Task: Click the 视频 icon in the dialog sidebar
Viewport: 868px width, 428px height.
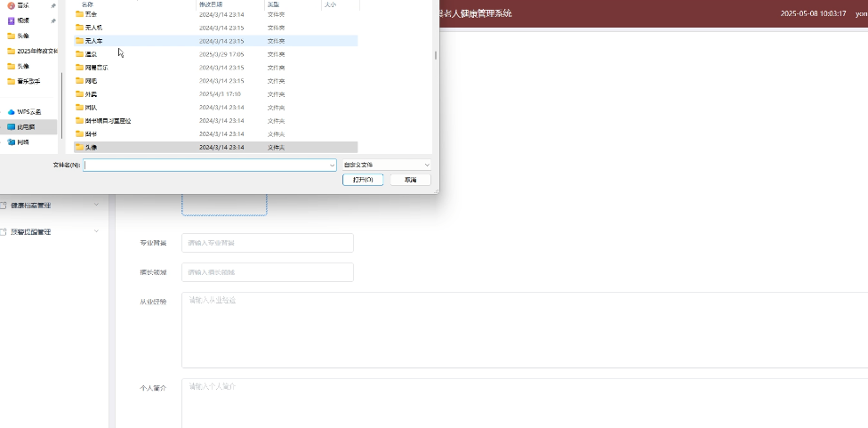Action: pos(11,20)
